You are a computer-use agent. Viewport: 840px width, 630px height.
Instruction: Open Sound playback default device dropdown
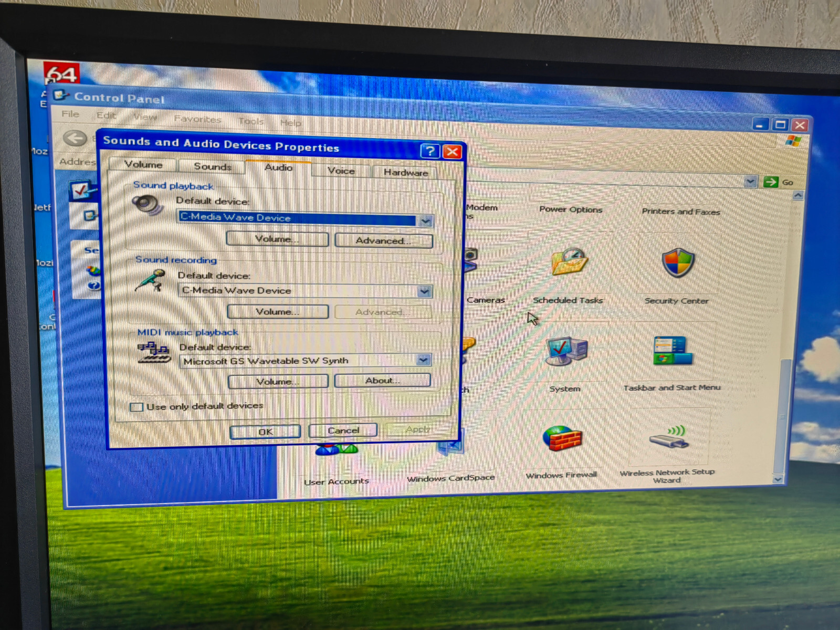(x=426, y=221)
